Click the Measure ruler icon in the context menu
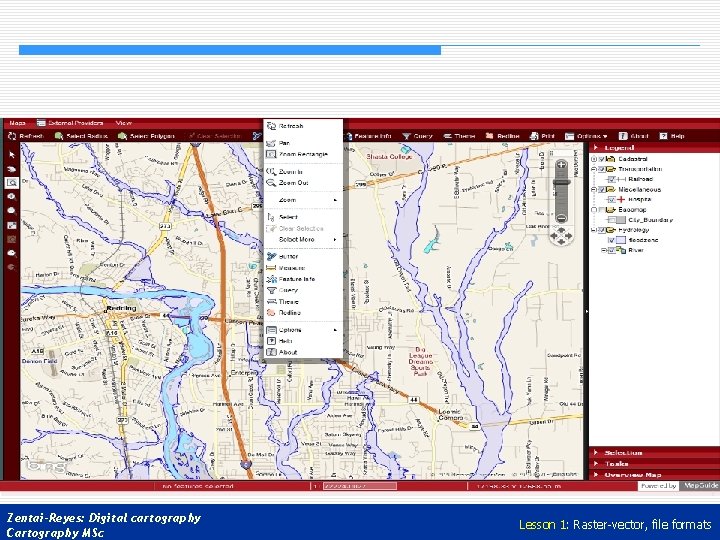Screen dimensions: 720x540 271,268
